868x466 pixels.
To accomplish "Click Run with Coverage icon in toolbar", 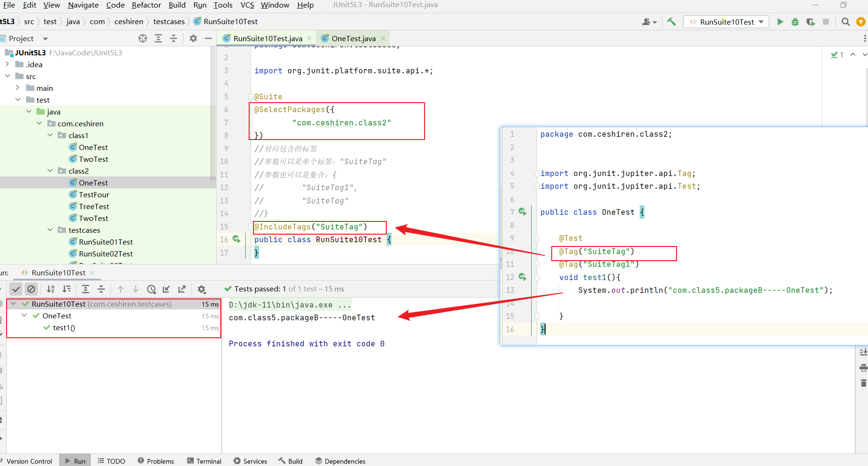I will coord(810,22).
